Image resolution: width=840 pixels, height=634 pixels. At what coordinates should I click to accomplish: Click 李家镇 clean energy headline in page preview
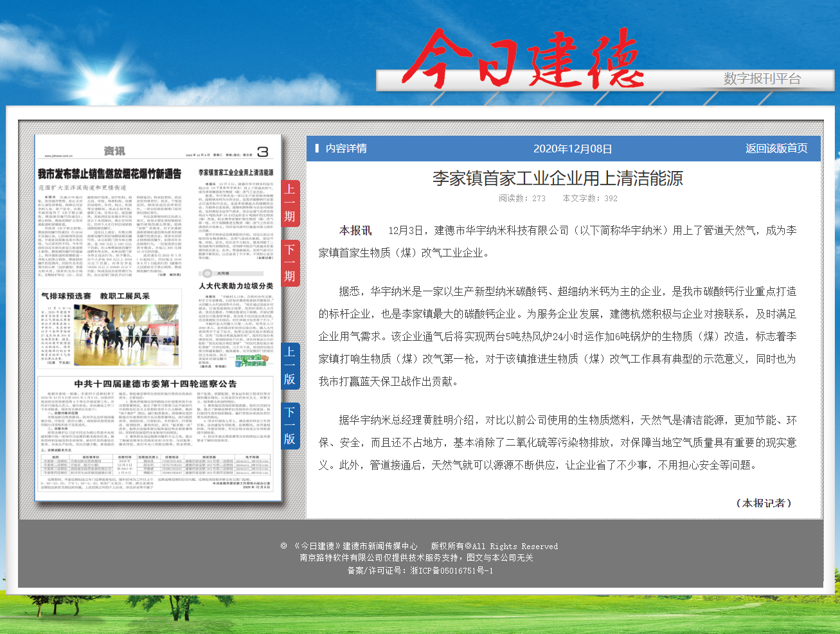coord(236,172)
